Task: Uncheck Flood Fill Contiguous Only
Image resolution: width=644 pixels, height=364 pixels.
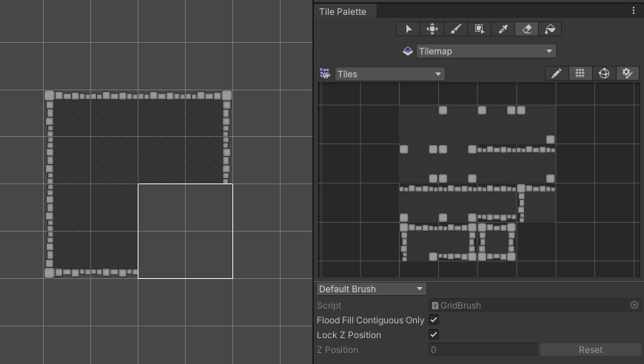Action: [x=434, y=320]
